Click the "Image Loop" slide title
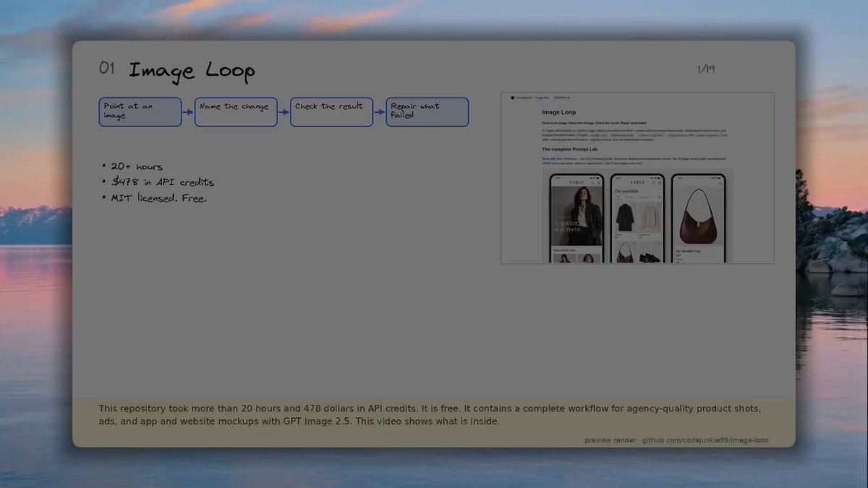Screen dimensions: 868x488 [192, 71]
